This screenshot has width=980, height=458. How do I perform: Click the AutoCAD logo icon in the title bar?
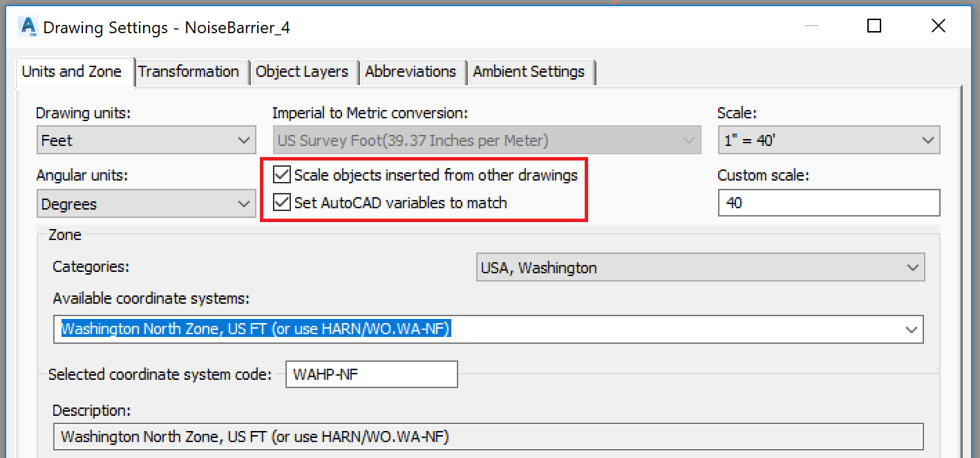(27, 26)
